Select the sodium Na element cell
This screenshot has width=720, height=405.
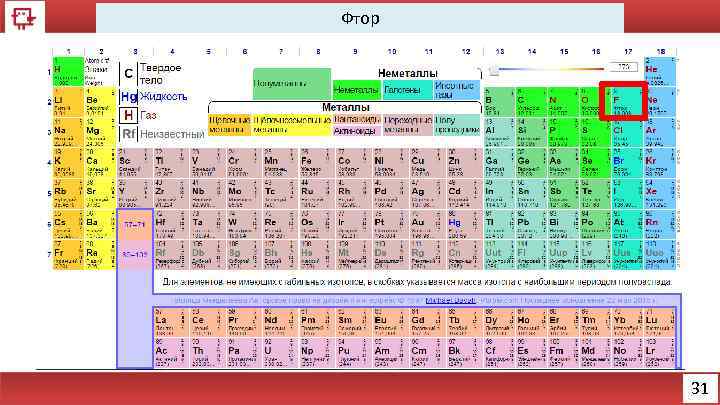[68, 132]
